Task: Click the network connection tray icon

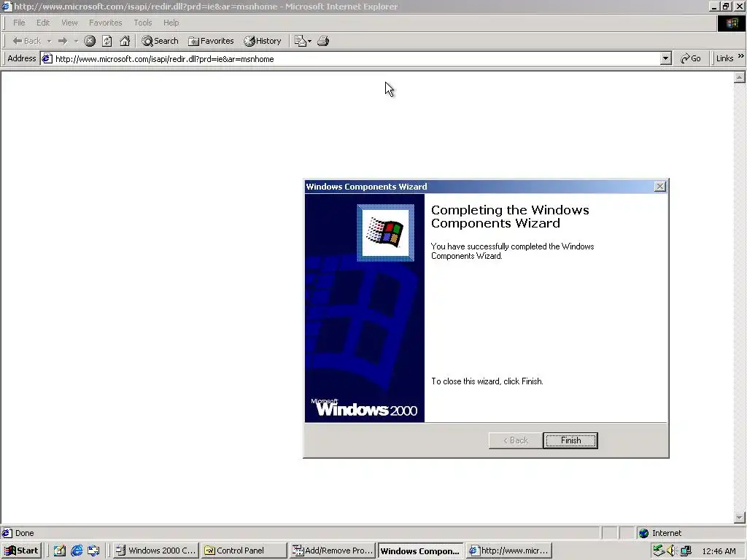Action: [659, 551]
